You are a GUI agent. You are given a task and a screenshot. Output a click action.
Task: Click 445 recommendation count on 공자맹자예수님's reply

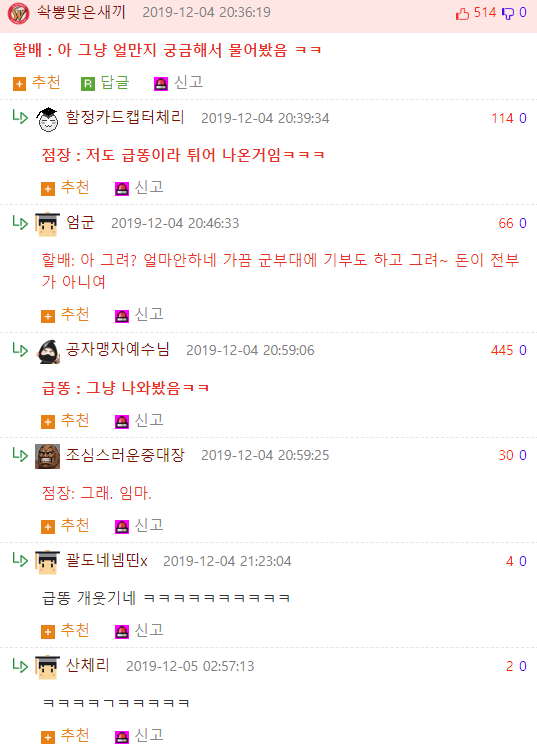point(502,350)
